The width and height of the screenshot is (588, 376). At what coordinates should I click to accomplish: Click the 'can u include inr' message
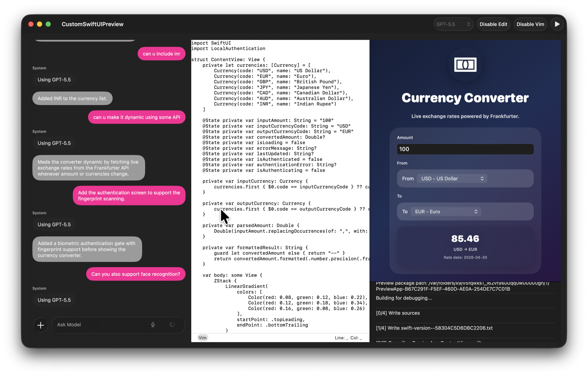click(161, 54)
